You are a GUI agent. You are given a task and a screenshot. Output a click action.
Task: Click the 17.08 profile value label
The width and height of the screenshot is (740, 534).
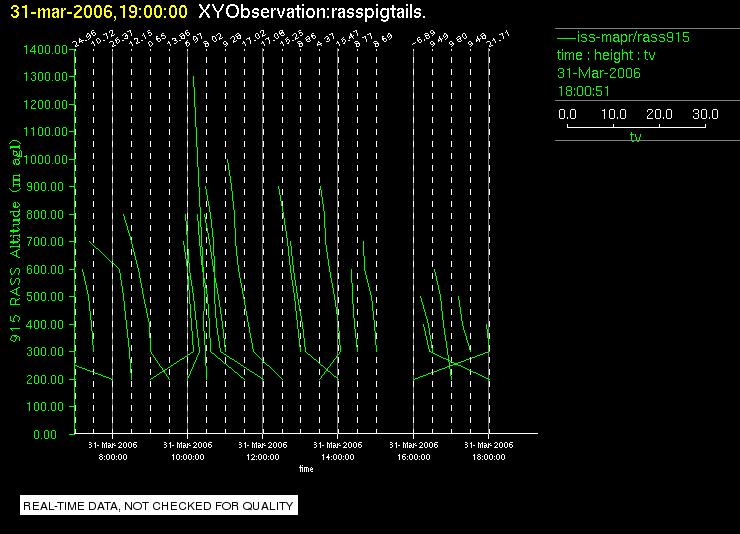point(272,39)
